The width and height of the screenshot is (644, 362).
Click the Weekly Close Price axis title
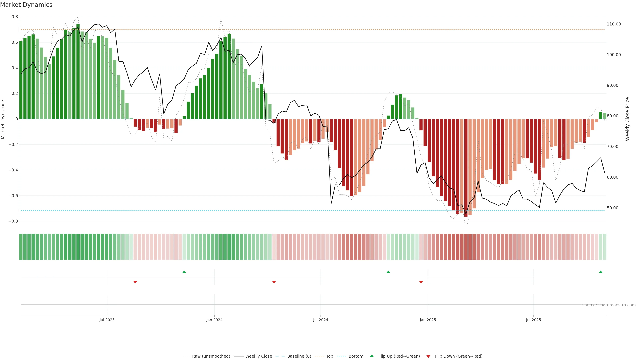627,119
